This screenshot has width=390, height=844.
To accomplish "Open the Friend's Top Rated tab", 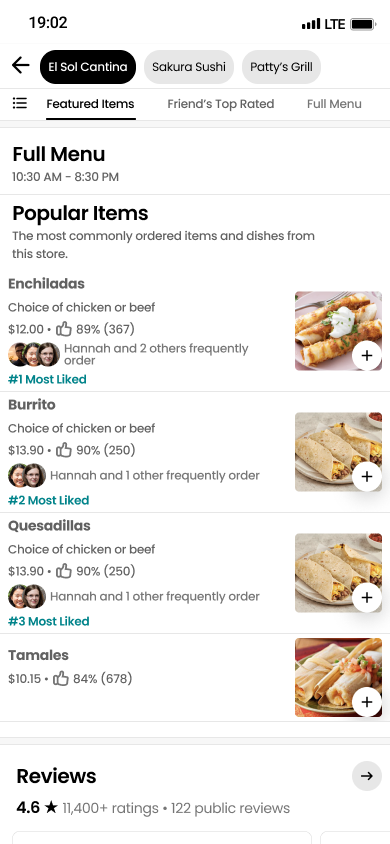I will [x=221, y=104].
